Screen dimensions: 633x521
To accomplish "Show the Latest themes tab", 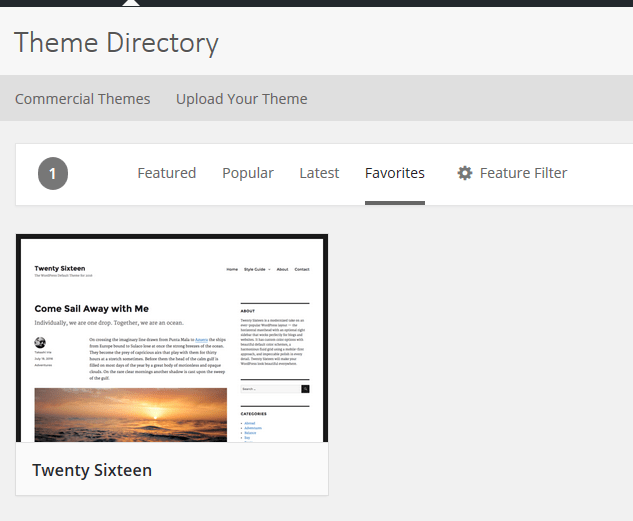I will [x=319, y=173].
